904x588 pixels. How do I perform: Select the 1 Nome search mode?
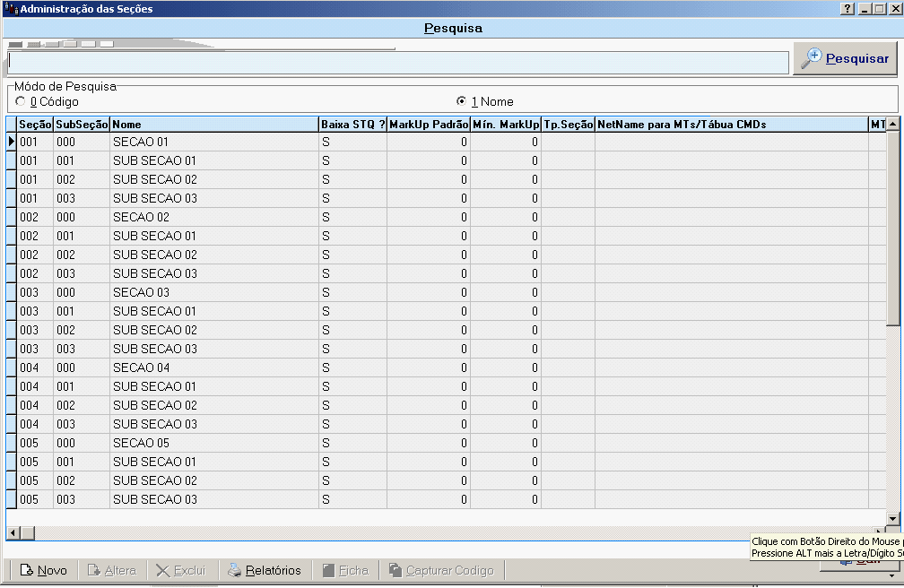pyautogui.click(x=462, y=102)
